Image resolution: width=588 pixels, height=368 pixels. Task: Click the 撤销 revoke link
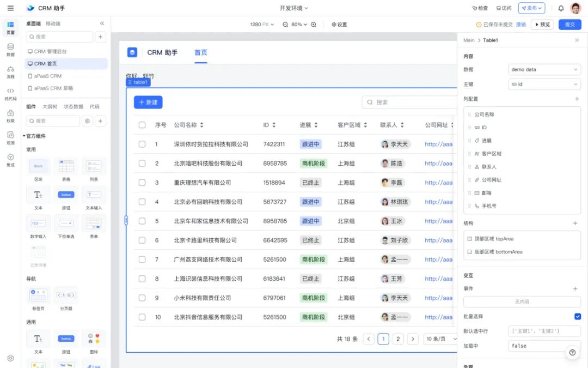(521, 25)
